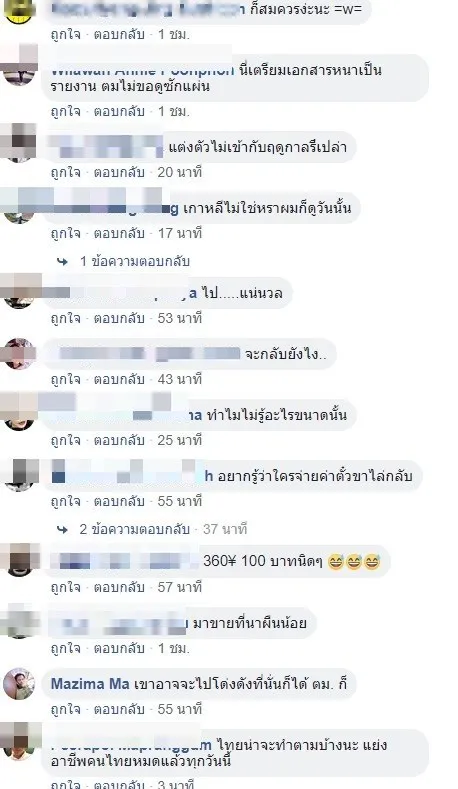Like the comment ending with =w=

[x=65, y=34]
